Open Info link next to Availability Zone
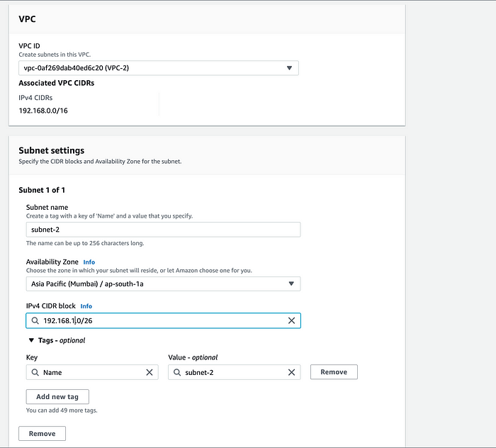This screenshot has height=448, width=496. pyautogui.click(x=89, y=262)
